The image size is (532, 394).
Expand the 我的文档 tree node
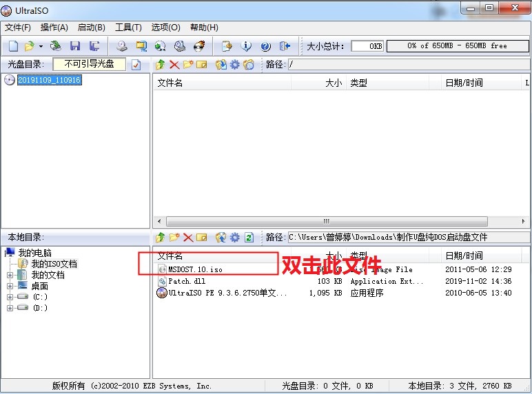click(10, 275)
